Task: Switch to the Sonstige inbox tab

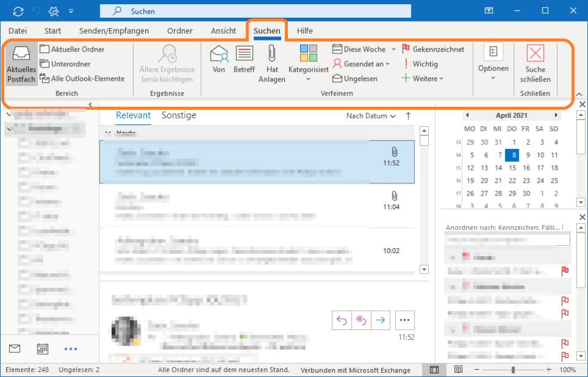Action: [179, 115]
